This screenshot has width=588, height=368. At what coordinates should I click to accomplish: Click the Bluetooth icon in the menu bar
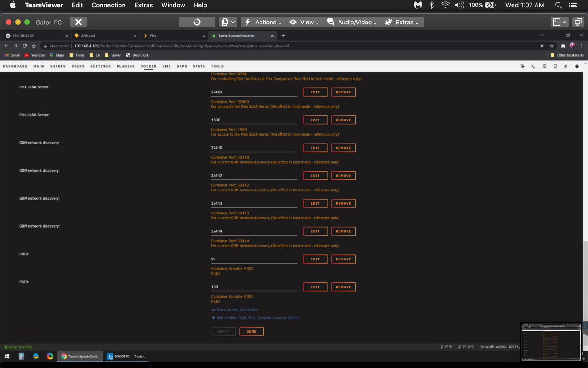coord(431,5)
